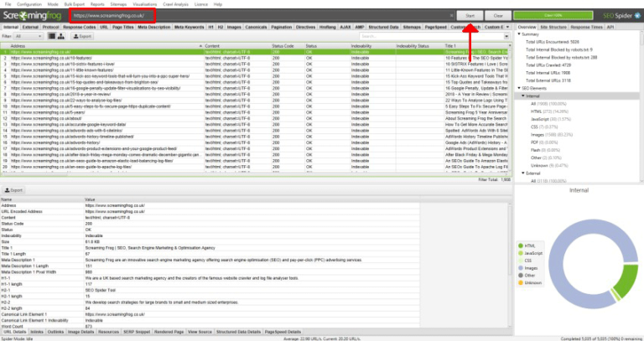Open the Mode menu
Image resolution: width=644 pixels, height=341 pixels.
(53, 4)
